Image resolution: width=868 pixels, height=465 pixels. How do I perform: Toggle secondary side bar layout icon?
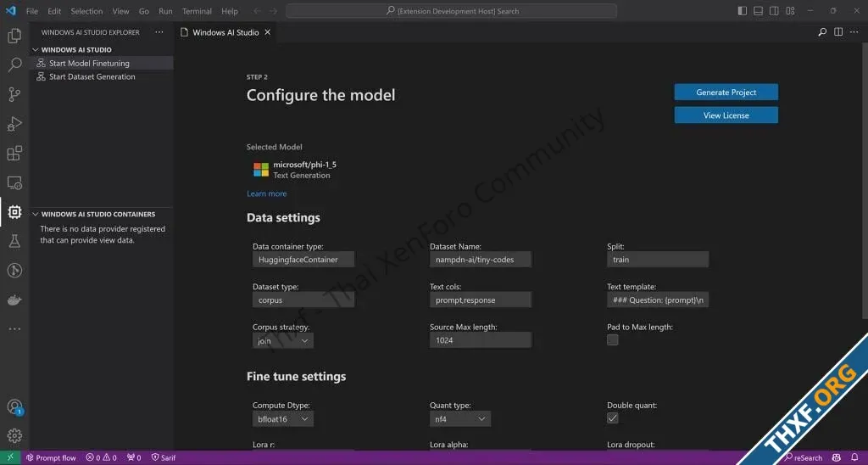click(775, 10)
